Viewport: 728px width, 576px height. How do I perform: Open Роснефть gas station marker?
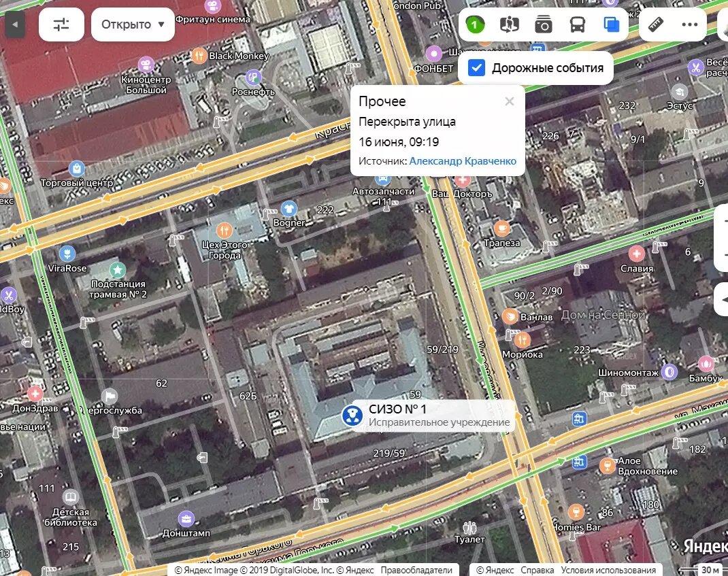coord(254,78)
